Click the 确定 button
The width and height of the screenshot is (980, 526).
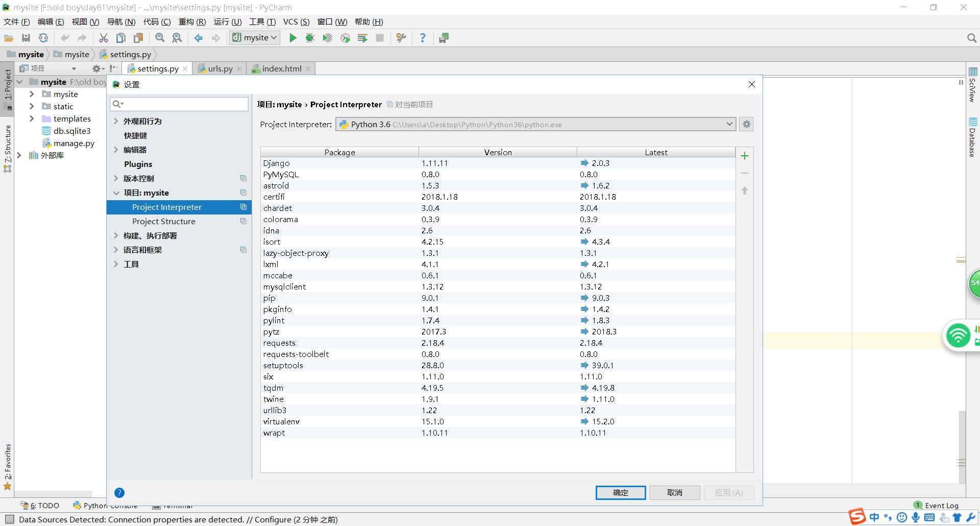(x=621, y=492)
